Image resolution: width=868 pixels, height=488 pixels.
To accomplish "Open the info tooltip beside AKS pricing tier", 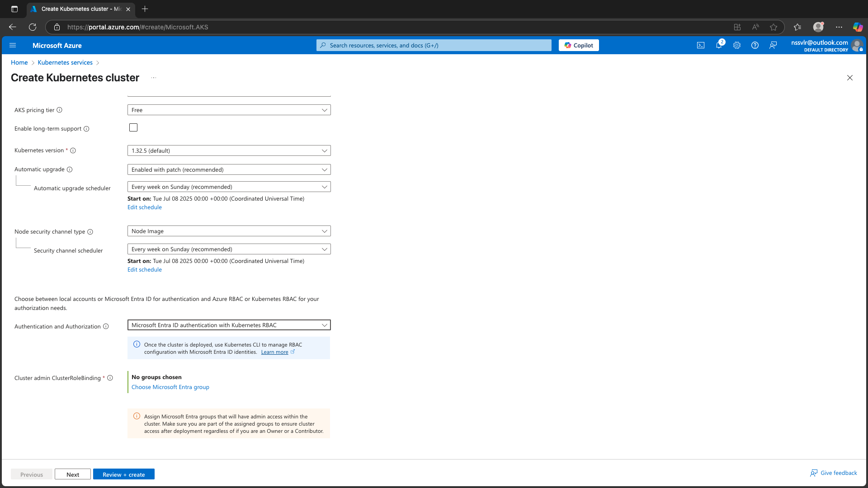I will [x=60, y=110].
